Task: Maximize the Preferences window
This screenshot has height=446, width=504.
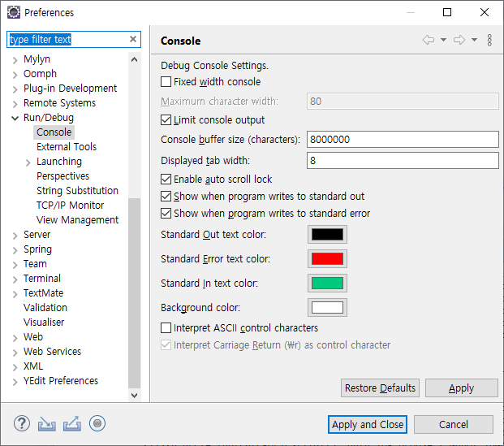Action: click(x=447, y=12)
